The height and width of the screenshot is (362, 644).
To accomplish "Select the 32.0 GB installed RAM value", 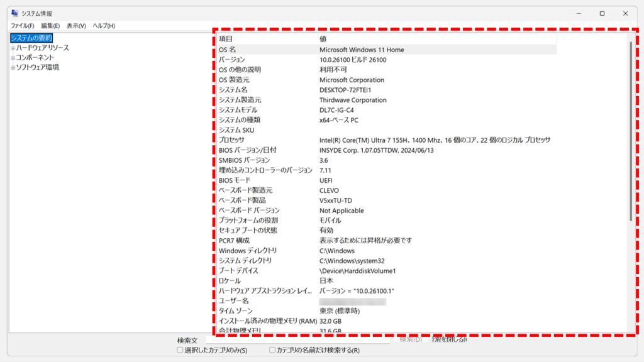I will 330,321.
